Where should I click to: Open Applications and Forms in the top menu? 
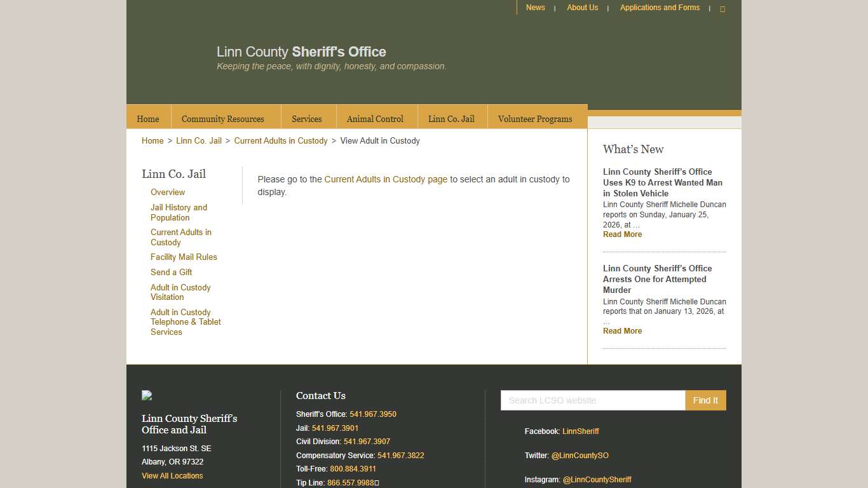coord(660,8)
